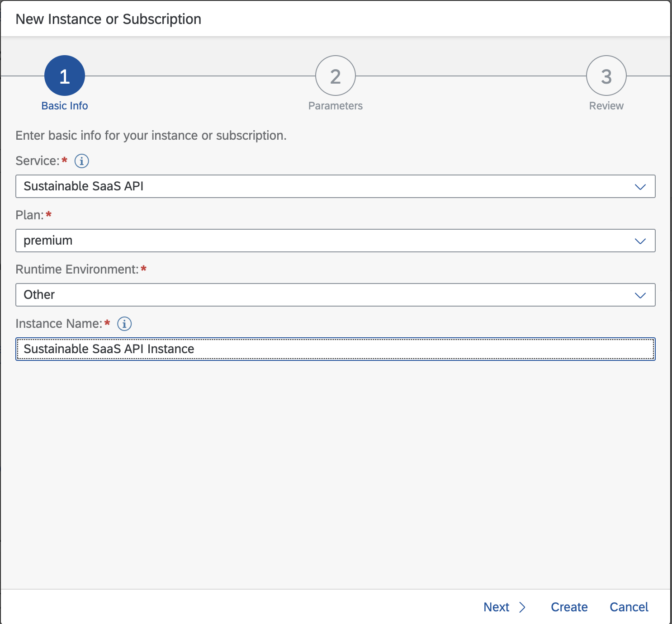This screenshot has height=624, width=672.
Task: Click the premium plan combo box
Action: point(336,241)
